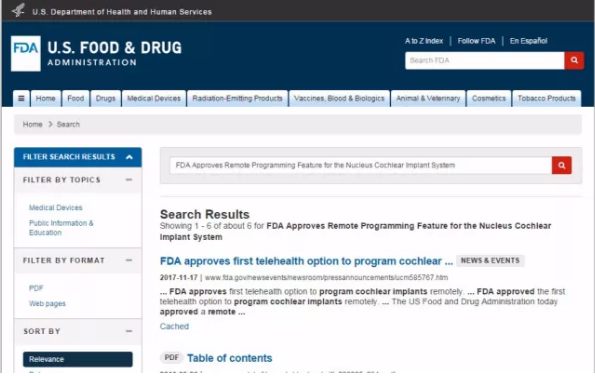Open the Vaccines, Blood & Biologics tab
The image size is (595, 376).
339,99
